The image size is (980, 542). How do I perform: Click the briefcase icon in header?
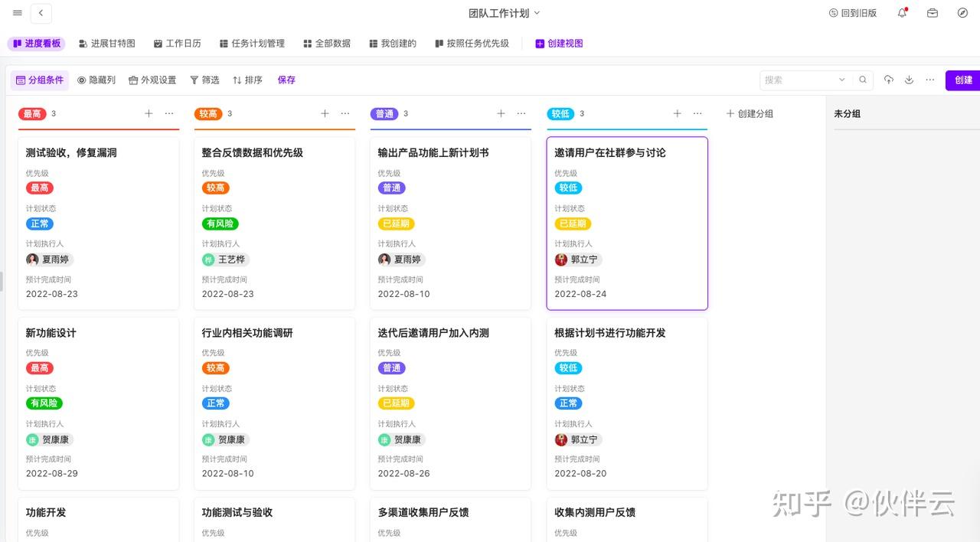click(933, 13)
